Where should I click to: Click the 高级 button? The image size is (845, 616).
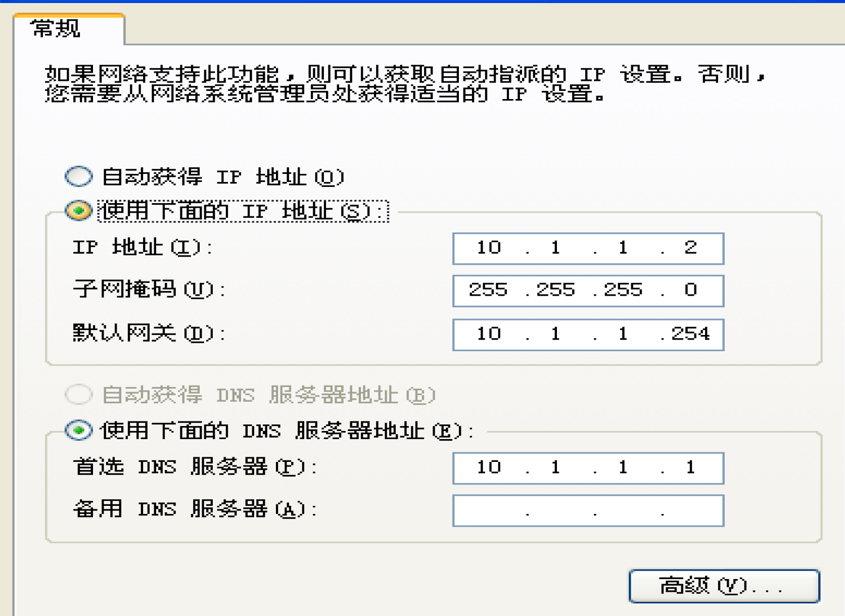[724, 586]
